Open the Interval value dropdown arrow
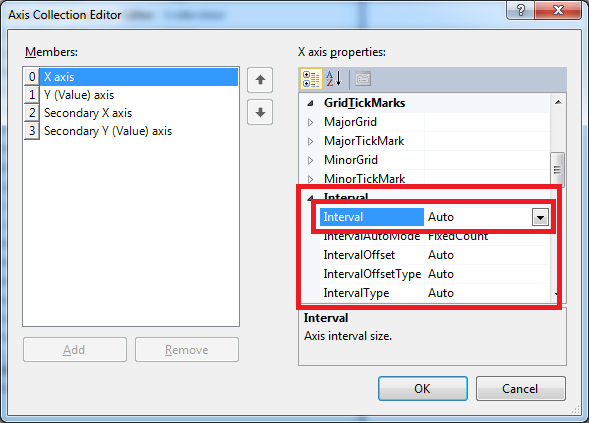 click(x=540, y=217)
